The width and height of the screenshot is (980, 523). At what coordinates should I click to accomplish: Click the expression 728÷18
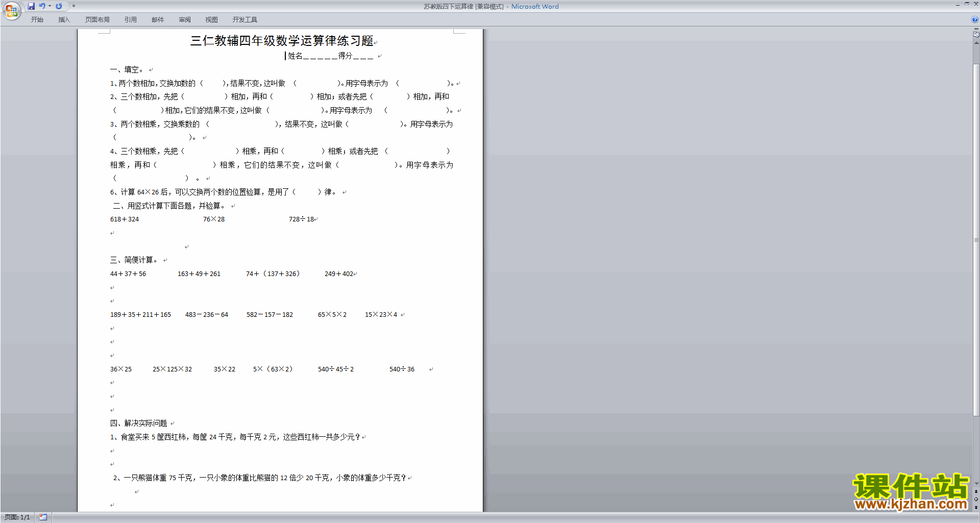pyautogui.click(x=302, y=219)
